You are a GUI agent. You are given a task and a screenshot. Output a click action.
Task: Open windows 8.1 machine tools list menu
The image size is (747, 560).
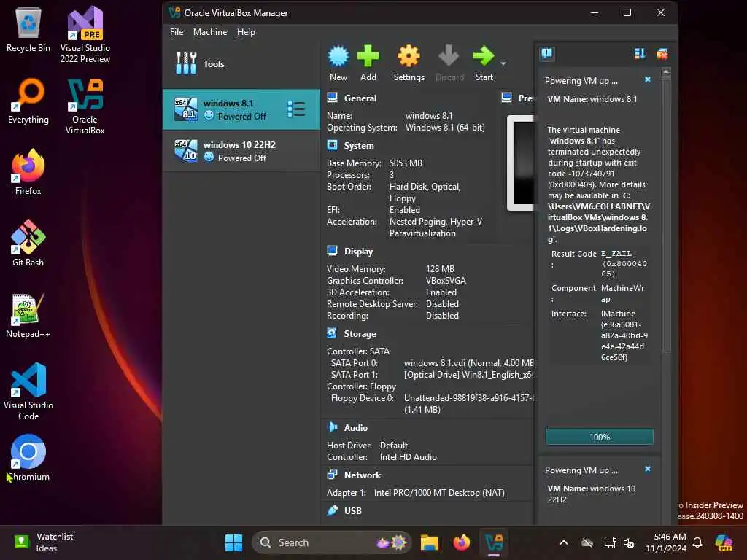(x=296, y=109)
